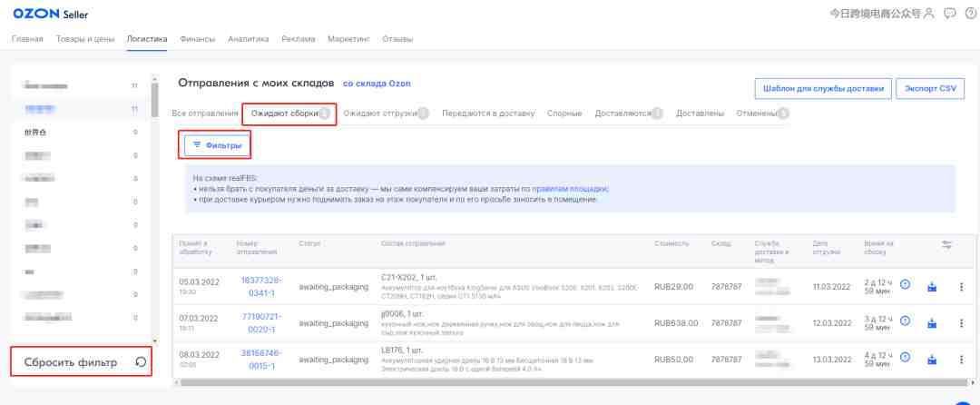Click shipment date 11.03.2022
Viewport: 980px width, 405px height.
(832, 287)
